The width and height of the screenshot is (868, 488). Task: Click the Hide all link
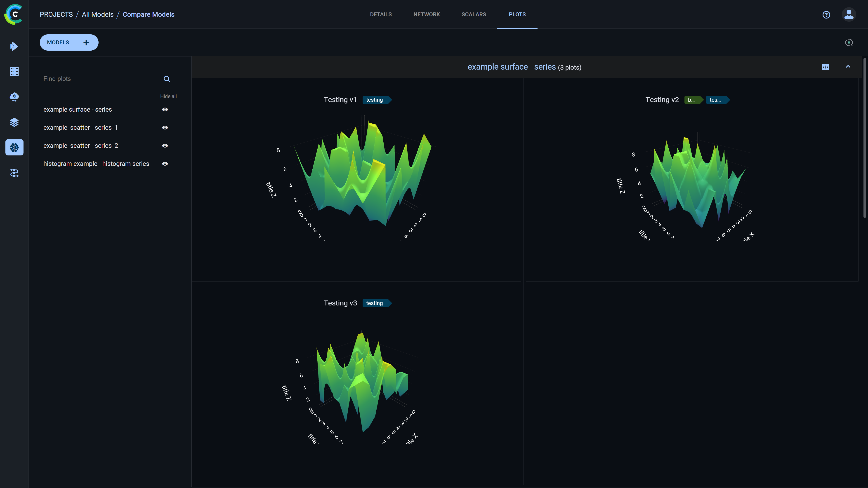click(168, 96)
